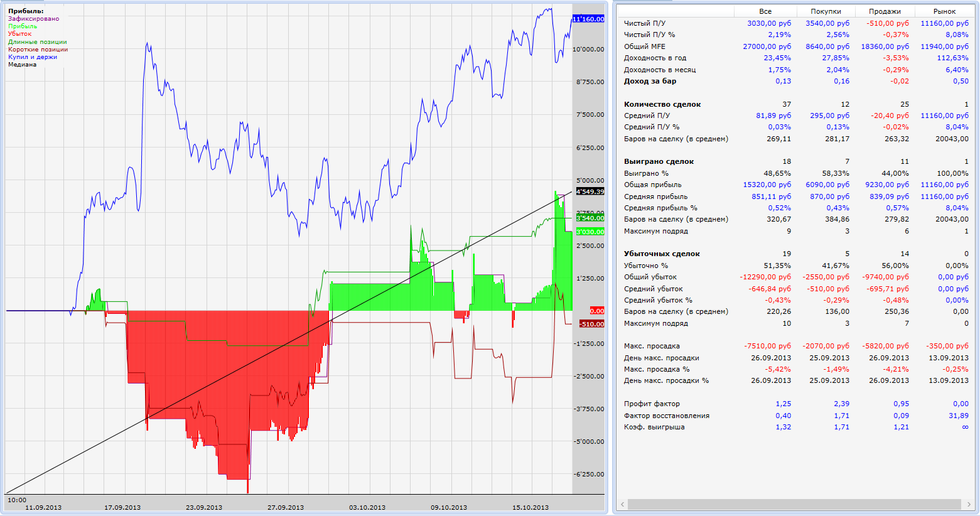Screen dimensions: 980x516
Task: Click the Зафиксировано legend entry
Action: click(33, 19)
